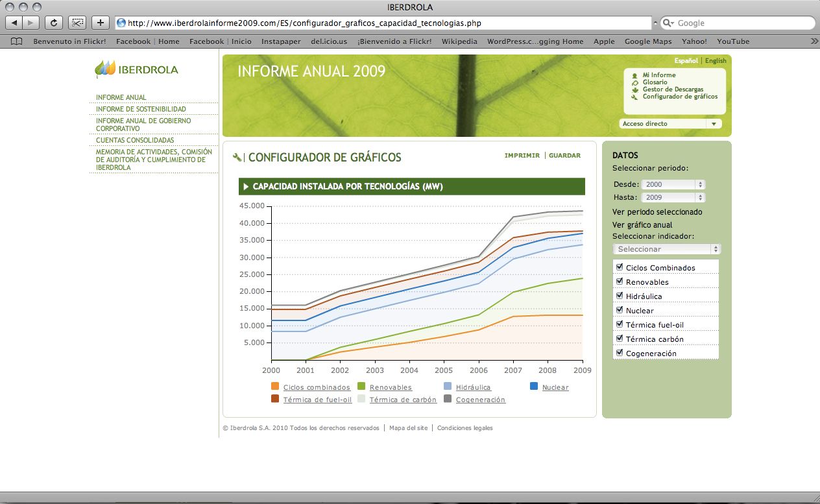Expand the Acceso directo dropdown
This screenshot has width=820, height=504.
[x=671, y=123]
